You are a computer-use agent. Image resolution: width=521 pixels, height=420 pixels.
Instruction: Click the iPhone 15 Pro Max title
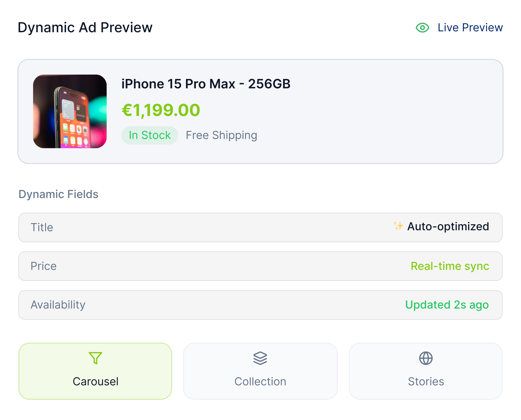click(206, 84)
